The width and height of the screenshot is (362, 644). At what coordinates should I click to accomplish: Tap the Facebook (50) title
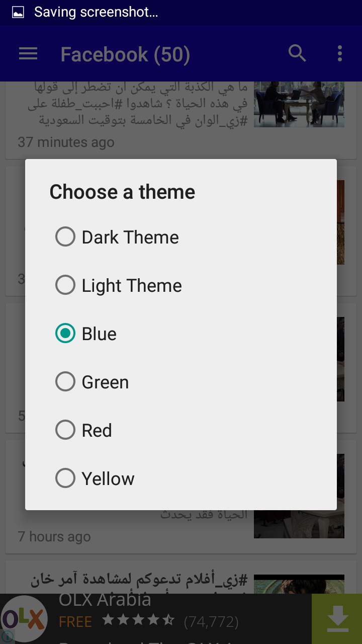click(125, 54)
